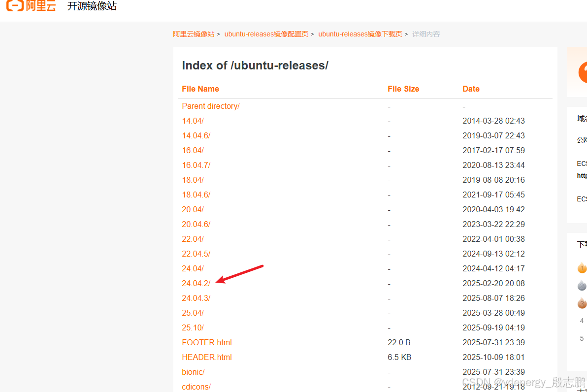Click date 2021-09-17 05:45
Viewport: 587px width, 392px height.
click(493, 195)
